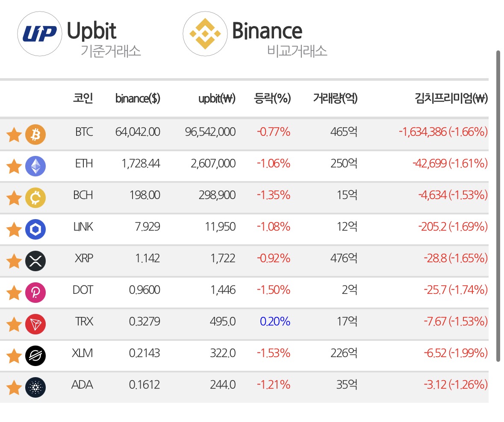Sort by 등락(%) column header
The width and height of the screenshot is (504, 422).
coord(272,98)
